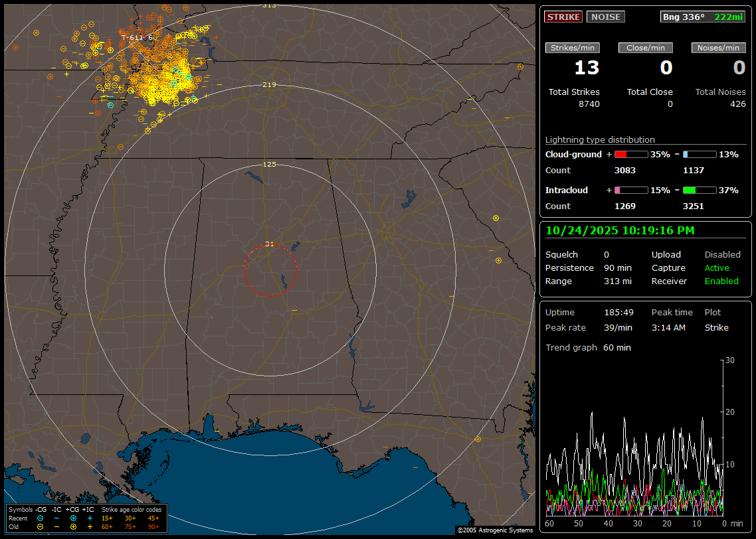The width and height of the screenshot is (756, 539).
Task: Click the recent negative cloud-ground legend symbol
Action: [x=41, y=518]
